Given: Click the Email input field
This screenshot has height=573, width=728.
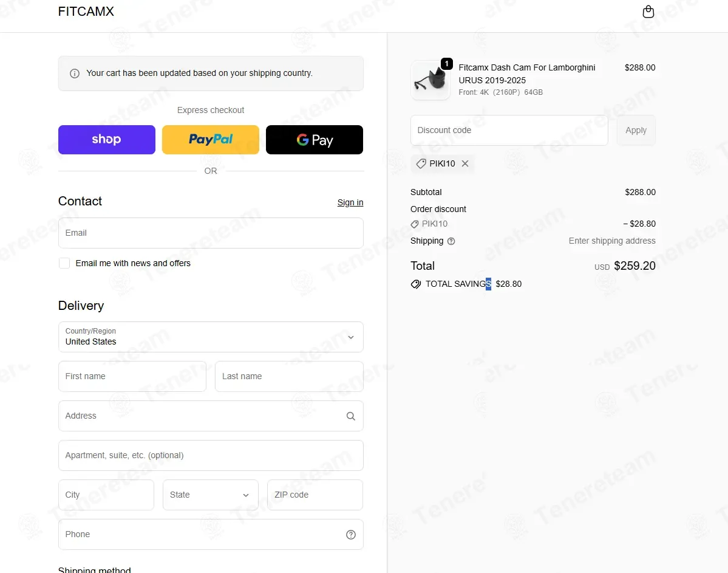Looking at the screenshot, I should tap(211, 233).
